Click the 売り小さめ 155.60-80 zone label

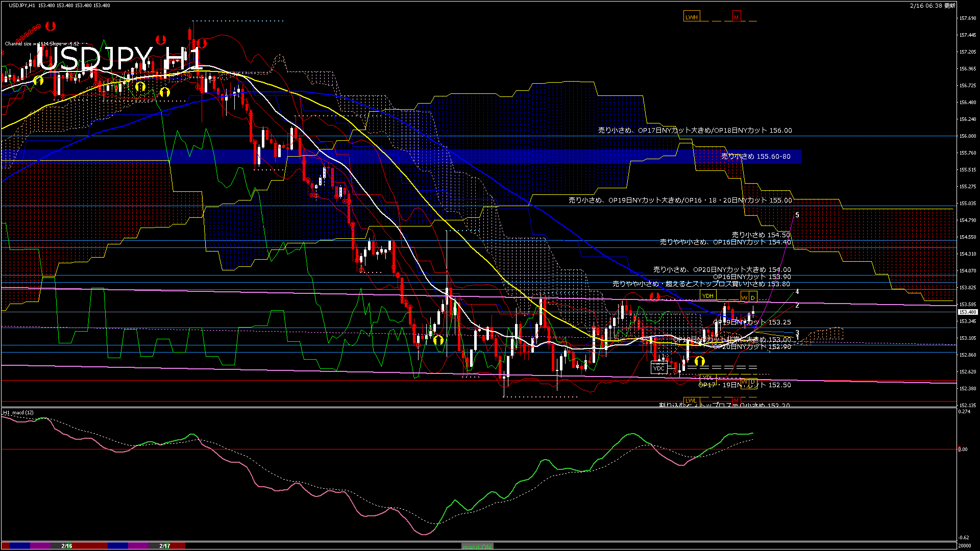pos(755,157)
